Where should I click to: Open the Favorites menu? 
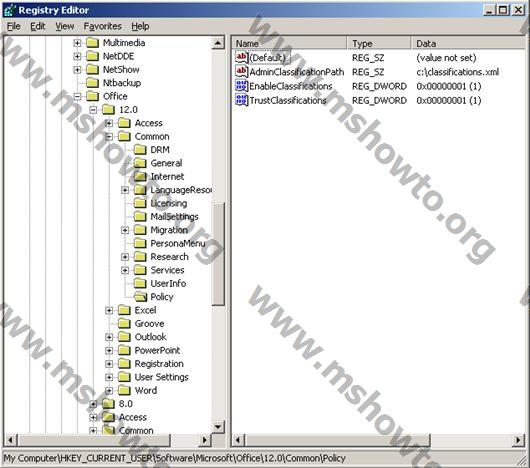coord(102,26)
